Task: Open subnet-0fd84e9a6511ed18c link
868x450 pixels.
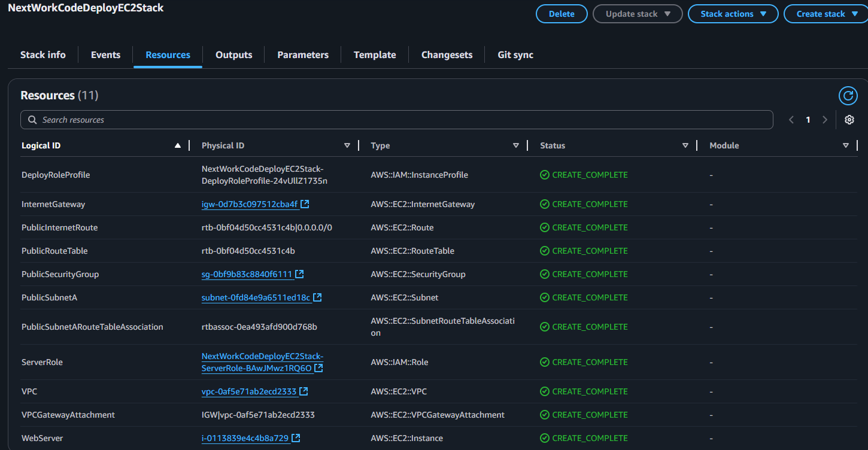Action: (x=256, y=297)
